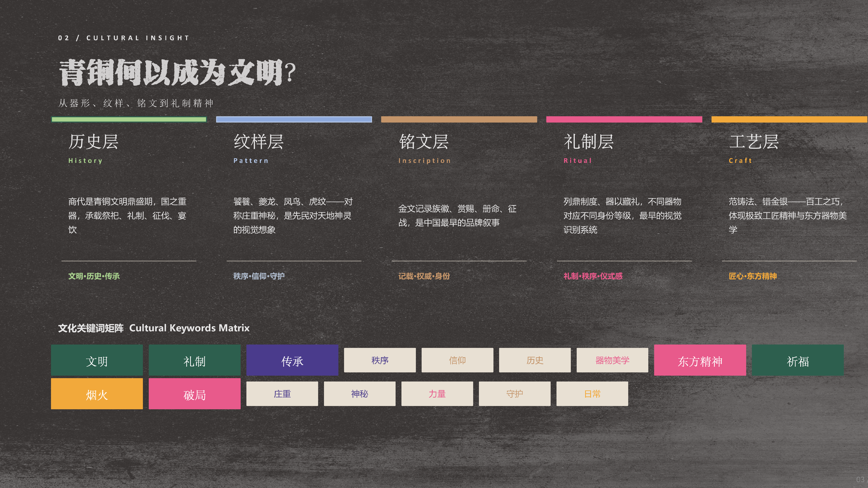This screenshot has width=868, height=488.
Task: Click the orange 烟火 keyword box
Action: [97, 394]
